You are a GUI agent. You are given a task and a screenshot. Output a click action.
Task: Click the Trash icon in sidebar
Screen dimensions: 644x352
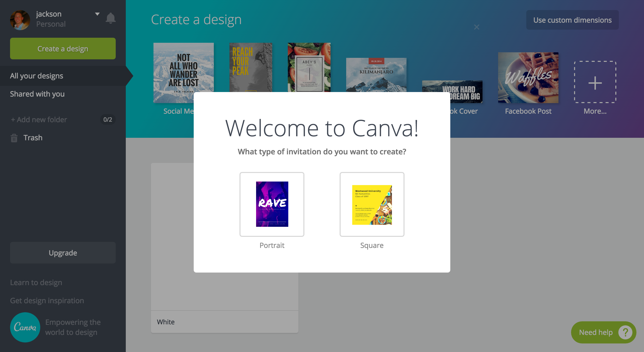click(14, 138)
